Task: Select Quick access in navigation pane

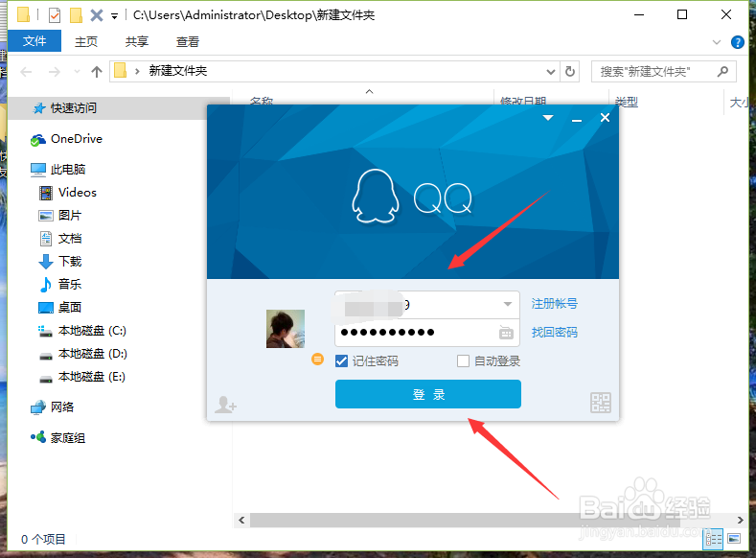Action: pyautogui.click(x=73, y=108)
